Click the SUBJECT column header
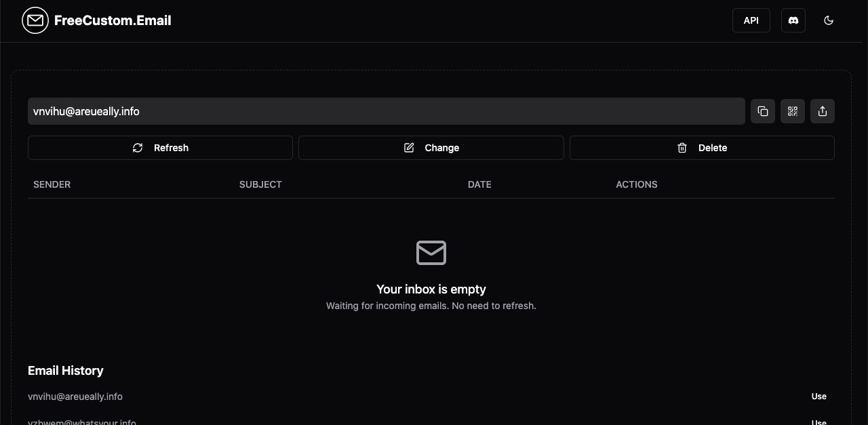Viewport: 868px width, 425px height. click(260, 184)
